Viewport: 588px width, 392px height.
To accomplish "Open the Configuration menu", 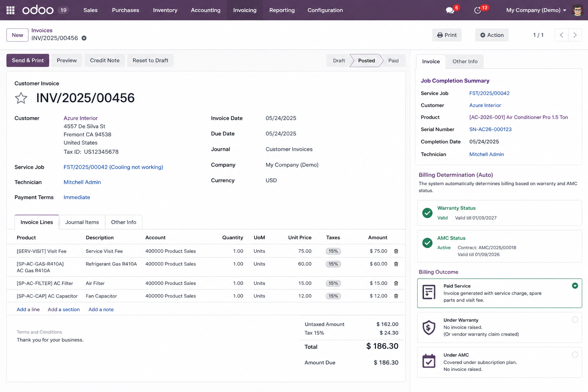I will tap(325, 10).
